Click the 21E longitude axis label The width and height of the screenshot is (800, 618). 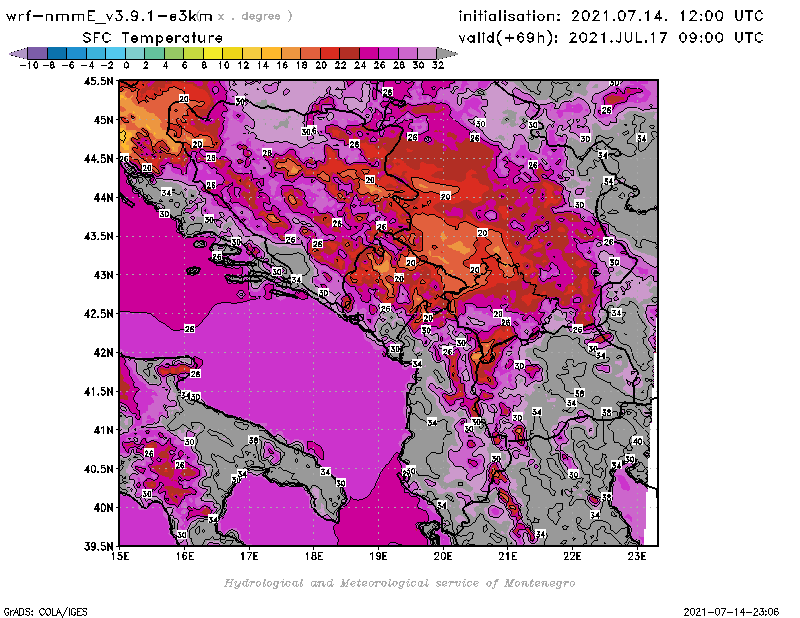coord(508,556)
